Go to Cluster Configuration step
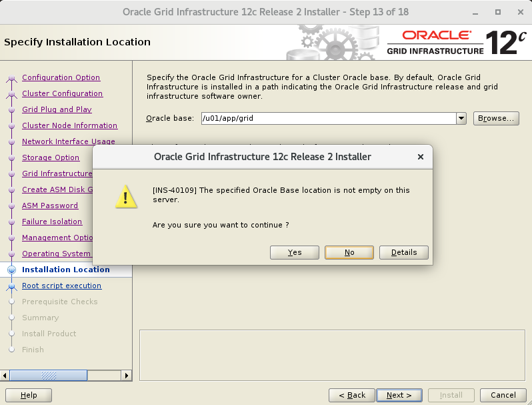 coord(63,93)
